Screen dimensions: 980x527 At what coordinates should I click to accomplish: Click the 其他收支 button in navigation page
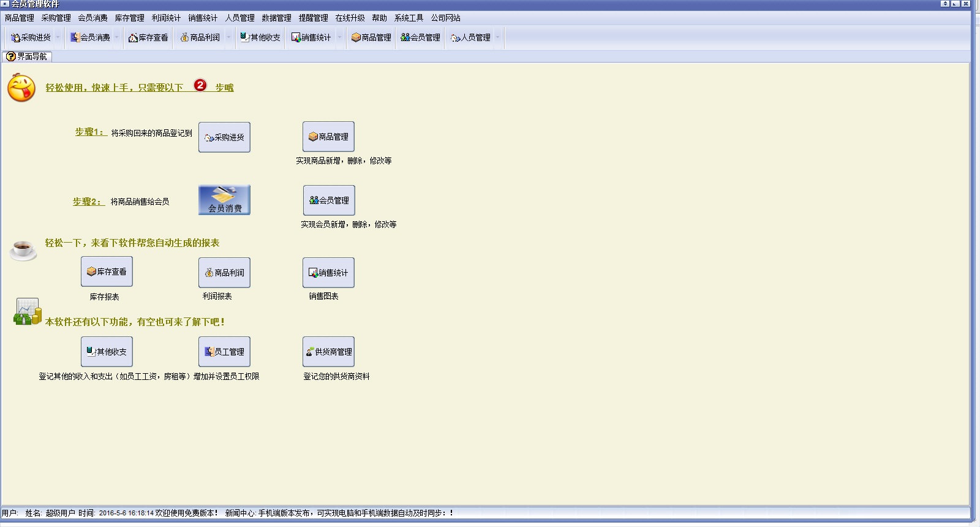pyautogui.click(x=107, y=352)
